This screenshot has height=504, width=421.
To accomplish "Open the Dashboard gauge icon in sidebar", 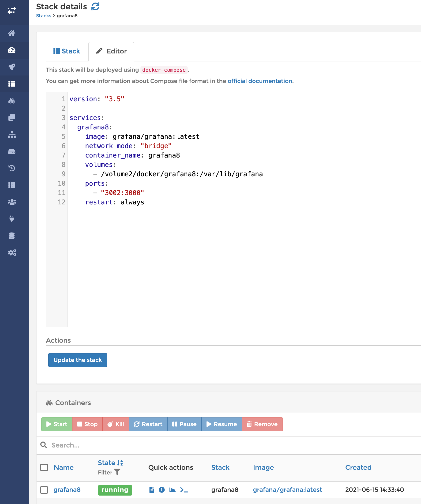I will tap(11, 50).
